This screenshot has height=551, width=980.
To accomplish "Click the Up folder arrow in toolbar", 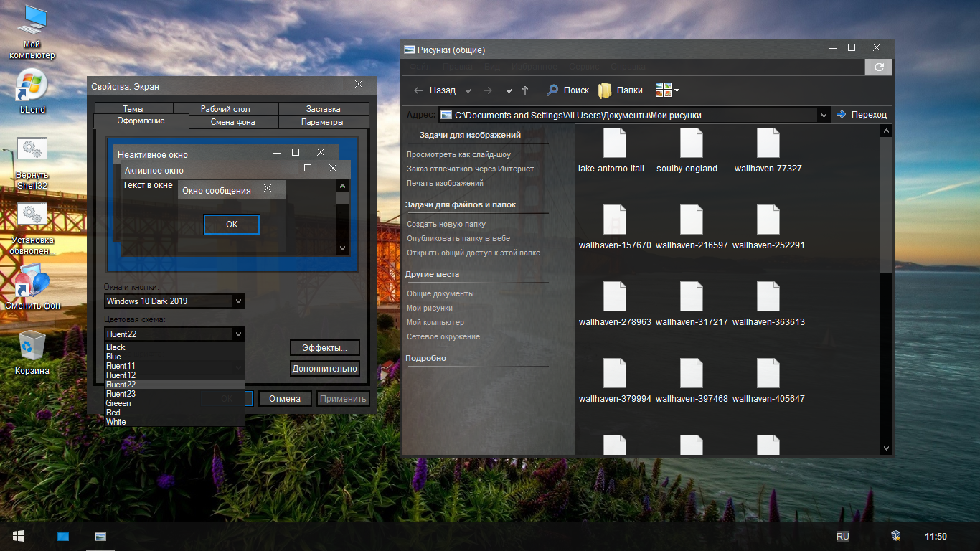I will (x=525, y=90).
